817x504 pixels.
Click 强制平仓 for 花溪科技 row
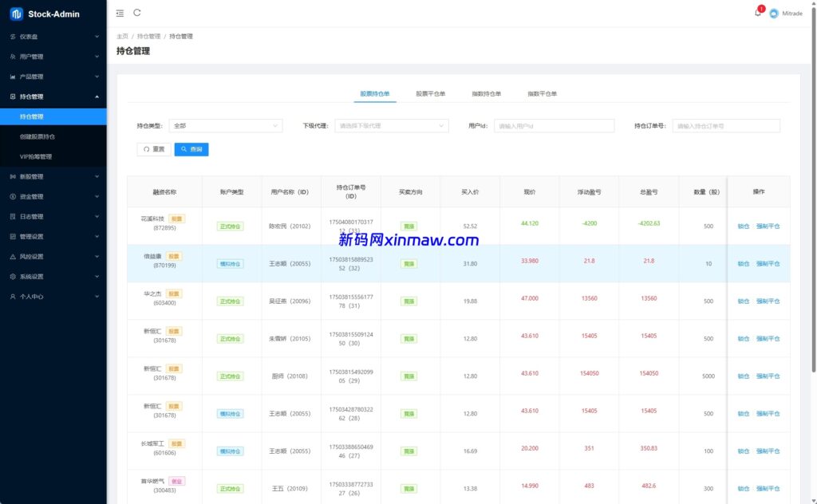[768, 226]
